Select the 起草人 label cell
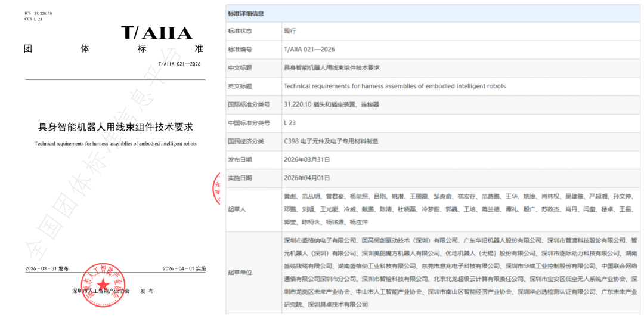This screenshot has height=318, width=644. pos(253,209)
